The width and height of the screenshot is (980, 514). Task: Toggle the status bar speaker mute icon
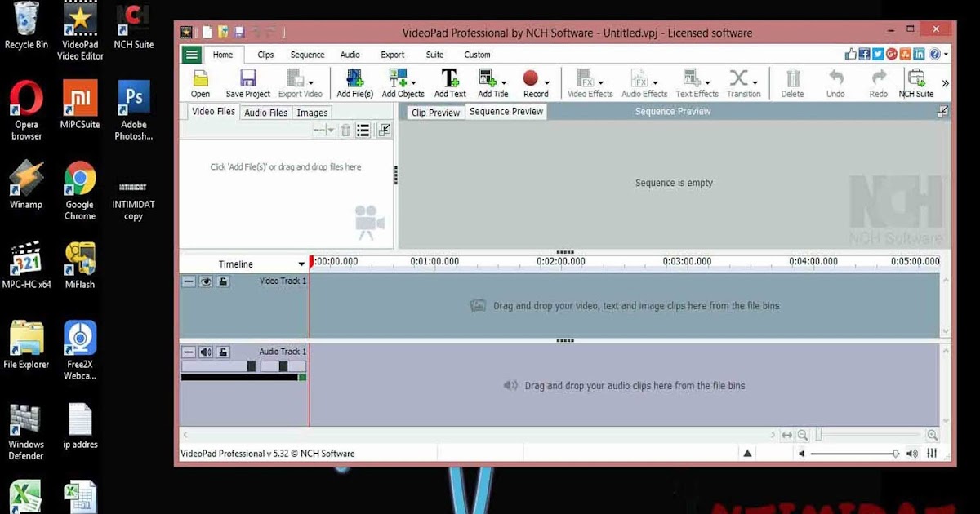(x=802, y=454)
